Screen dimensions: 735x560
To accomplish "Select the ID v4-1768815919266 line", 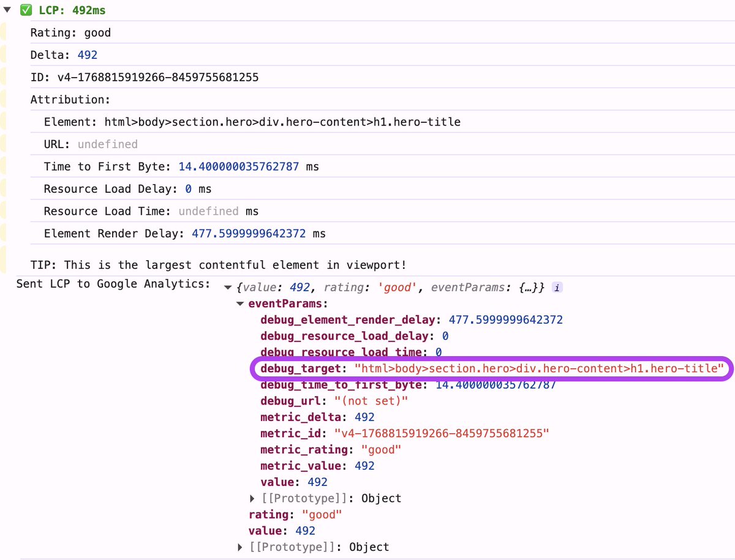I will 145,77.
